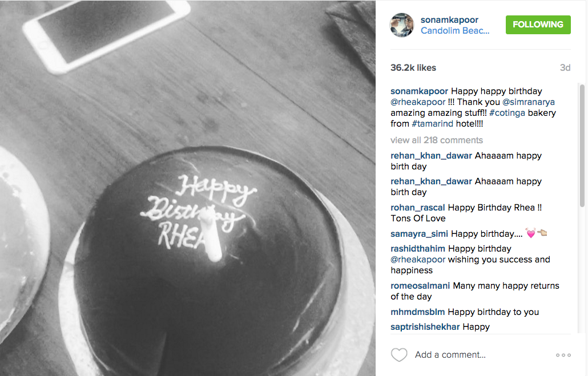Open saptrishishekhar's profile
This screenshot has width=588, height=376.
pyautogui.click(x=425, y=327)
